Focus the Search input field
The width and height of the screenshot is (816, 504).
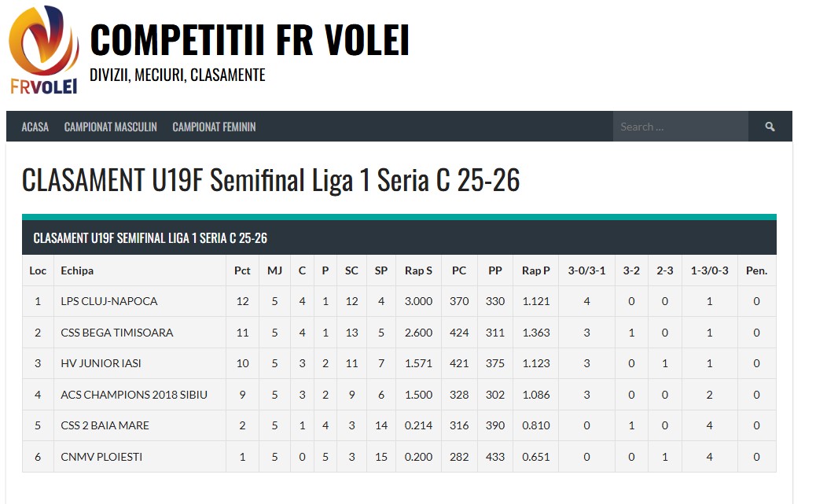point(680,127)
